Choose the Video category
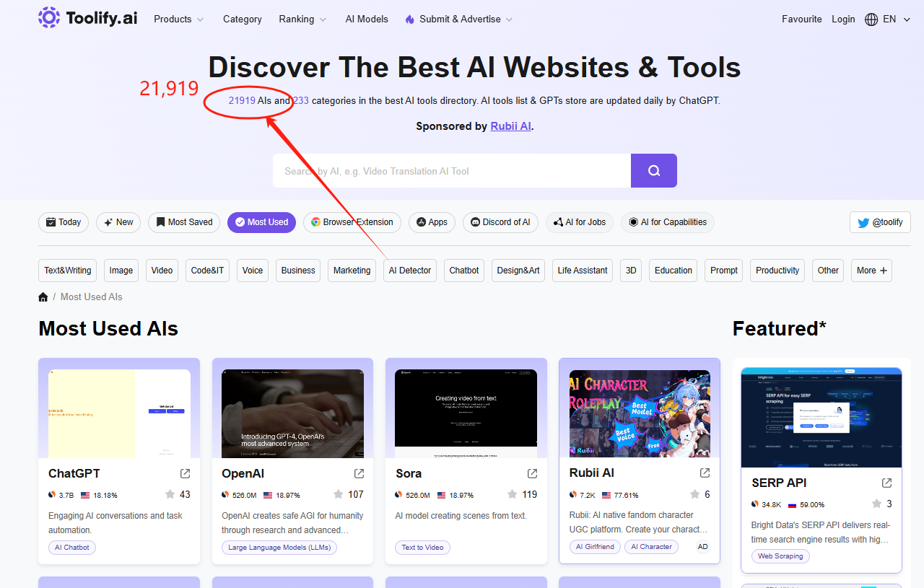Viewport: 924px width, 588px height. 162,271
